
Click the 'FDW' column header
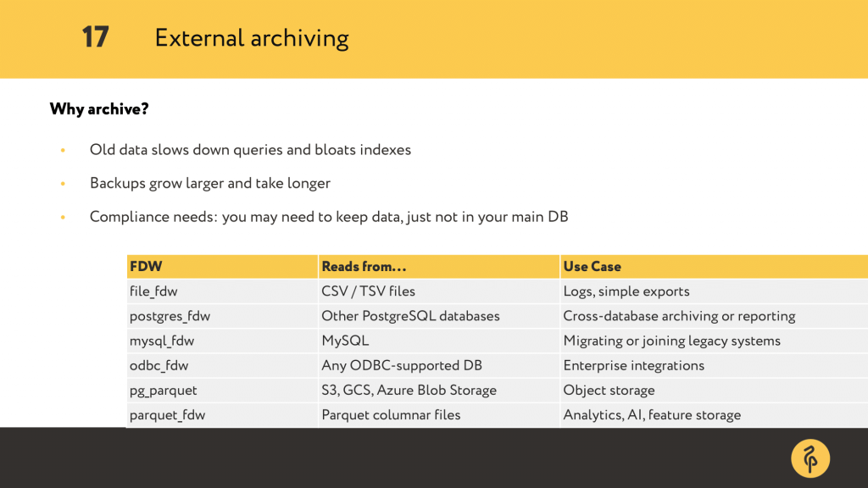point(222,267)
